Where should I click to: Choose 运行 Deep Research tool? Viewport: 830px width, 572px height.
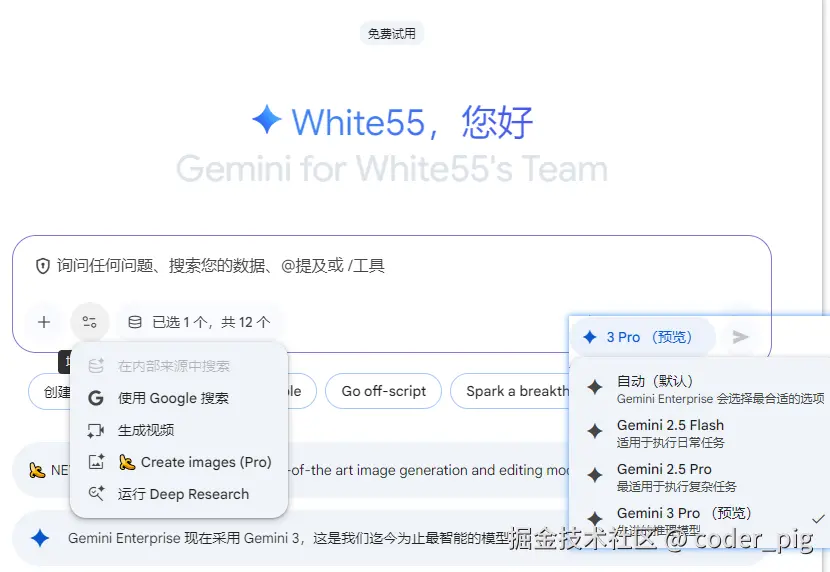(x=179, y=494)
